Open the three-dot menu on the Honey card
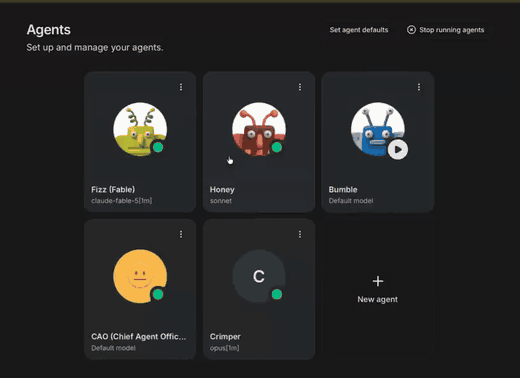Screen dimensions: 520x378 coord(300,87)
